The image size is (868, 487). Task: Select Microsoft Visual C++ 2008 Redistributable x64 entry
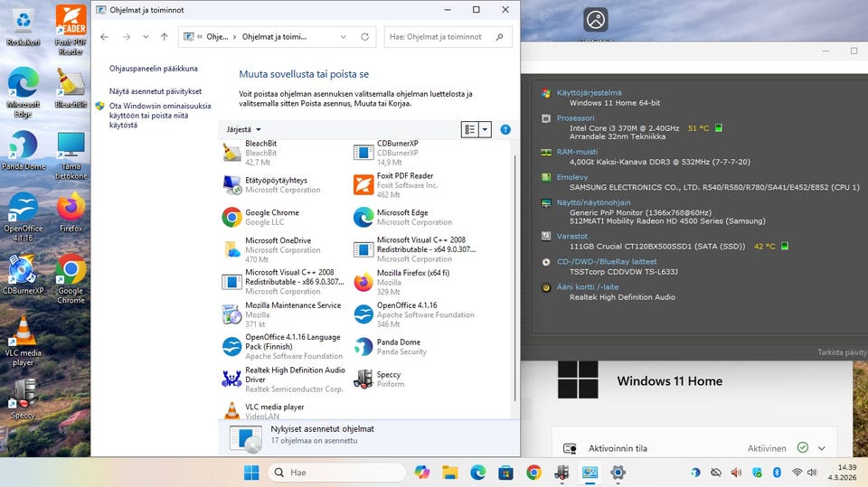pos(415,249)
